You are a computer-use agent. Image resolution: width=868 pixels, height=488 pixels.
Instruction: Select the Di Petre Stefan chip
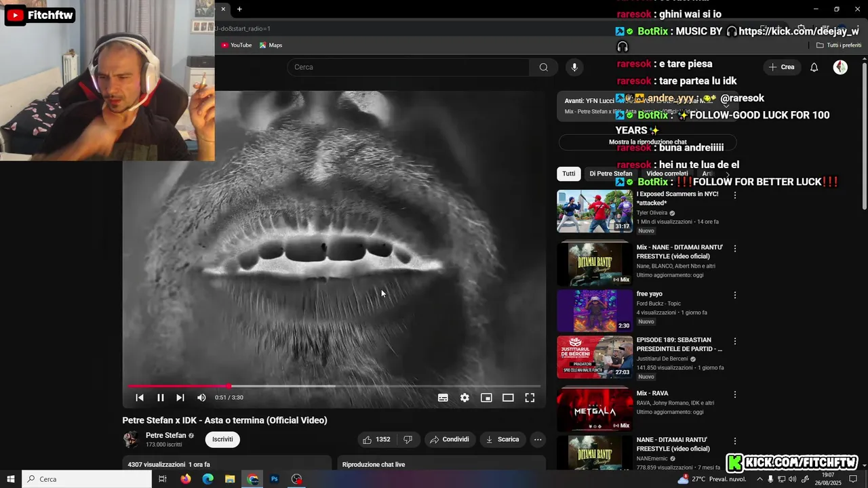click(x=611, y=174)
